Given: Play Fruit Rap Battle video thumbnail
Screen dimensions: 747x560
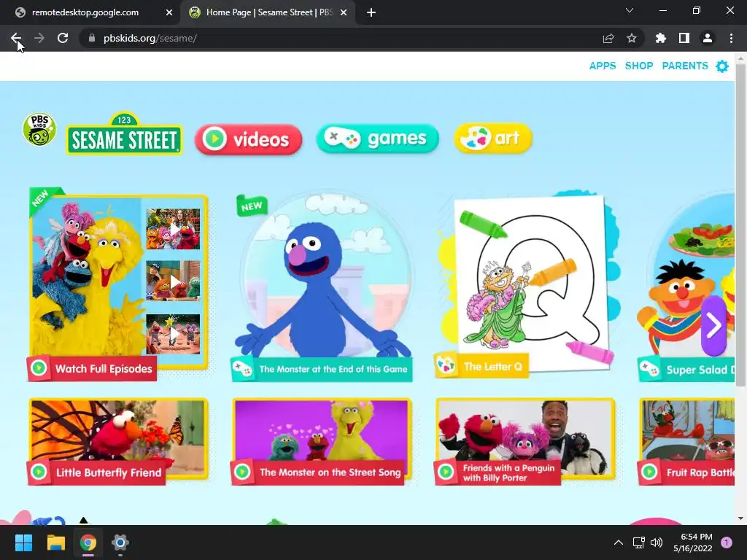Looking at the screenshot, I should click(x=687, y=438).
